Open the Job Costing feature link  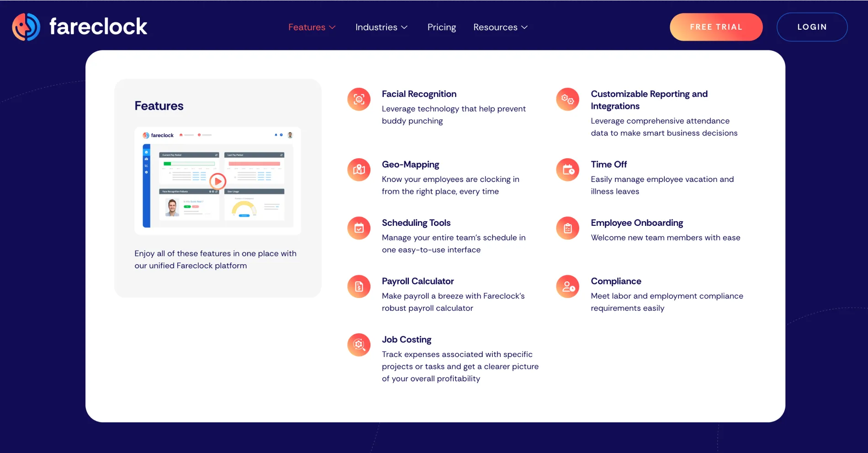pyautogui.click(x=407, y=340)
